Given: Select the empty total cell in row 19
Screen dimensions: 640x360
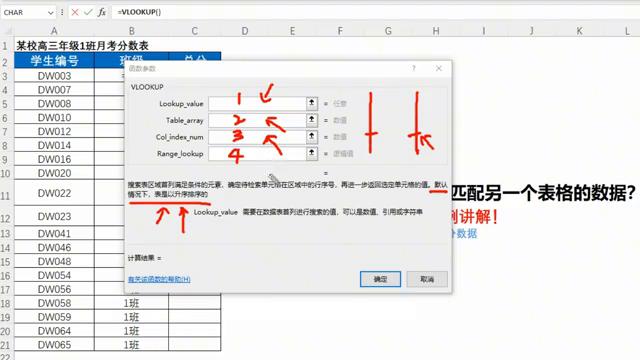Looking at the screenshot, I should pyautogui.click(x=195, y=317).
